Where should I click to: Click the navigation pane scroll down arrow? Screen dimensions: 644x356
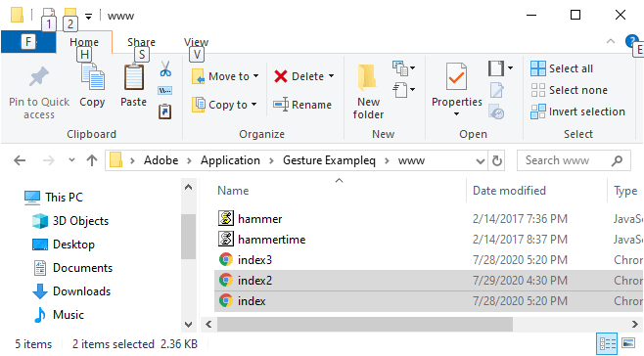point(189,325)
